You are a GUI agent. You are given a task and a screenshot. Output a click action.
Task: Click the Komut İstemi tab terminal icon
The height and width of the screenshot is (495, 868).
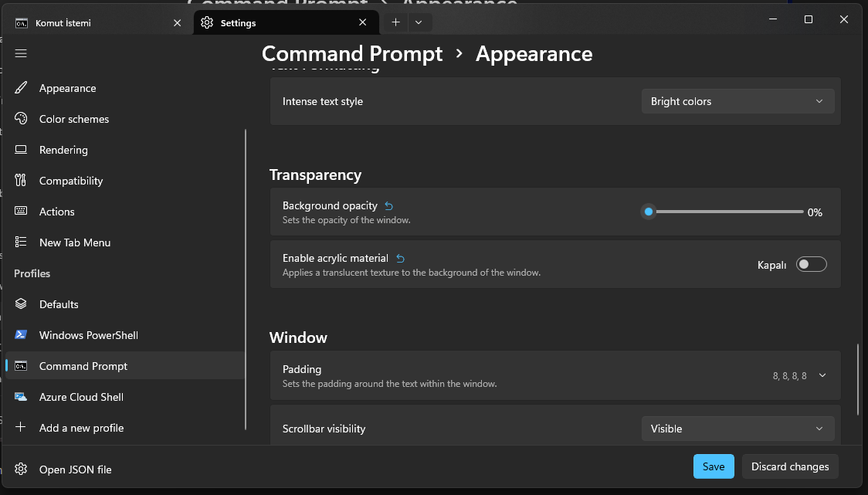coord(22,22)
